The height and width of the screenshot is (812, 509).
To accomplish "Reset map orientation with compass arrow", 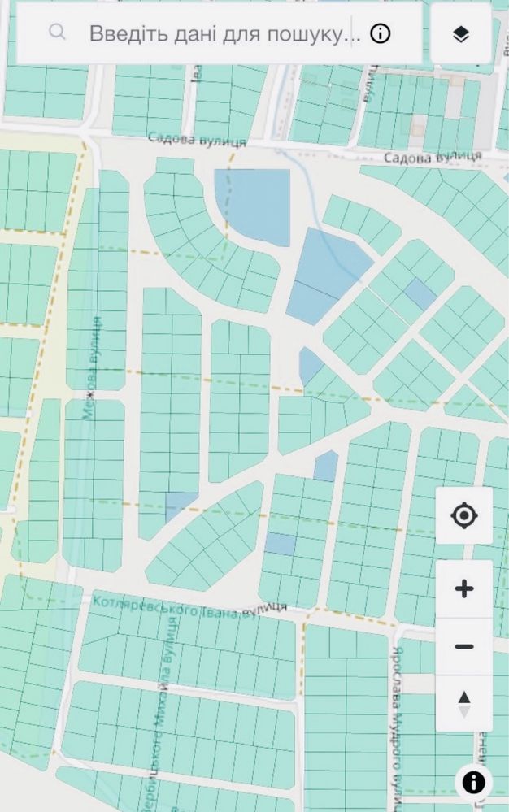I will point(464,704).
